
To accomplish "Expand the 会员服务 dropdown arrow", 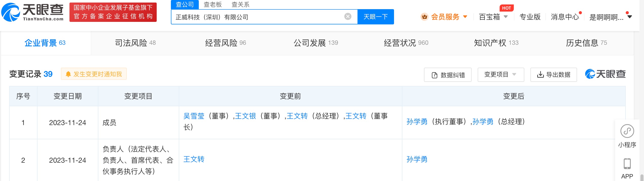I will point(465,17).
